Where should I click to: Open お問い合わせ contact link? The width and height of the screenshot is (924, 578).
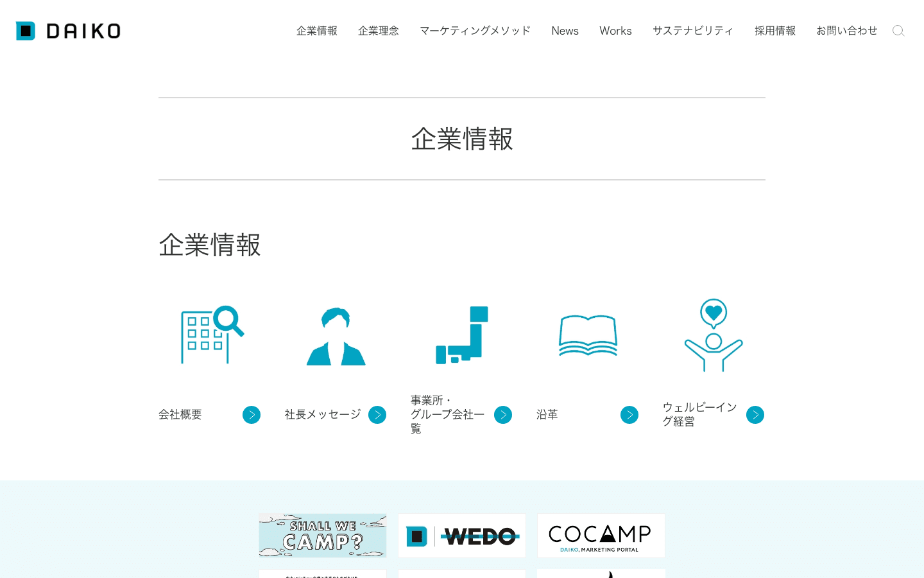[847, 31]
